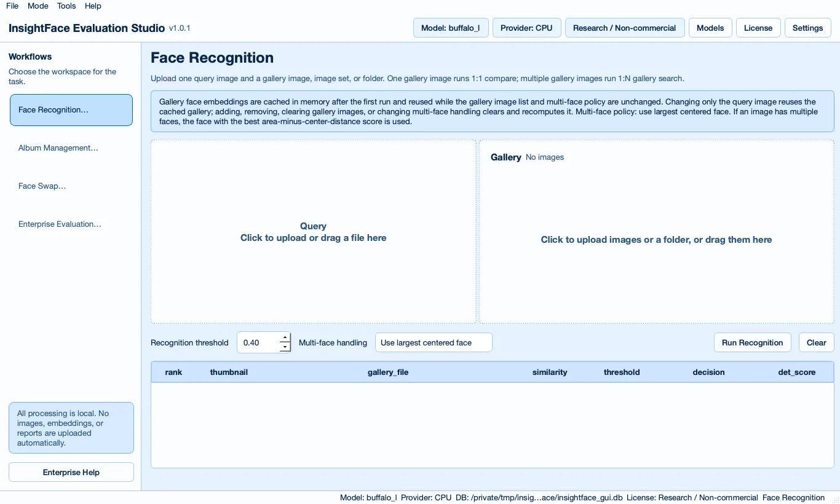Open the Tools menu

(x=66, y=6)
